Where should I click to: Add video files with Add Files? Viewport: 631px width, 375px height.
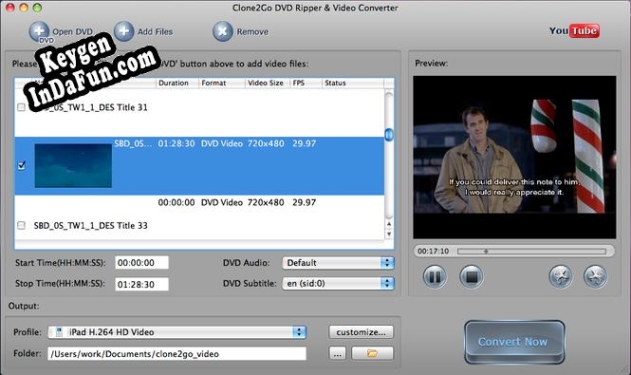[144, 31]
